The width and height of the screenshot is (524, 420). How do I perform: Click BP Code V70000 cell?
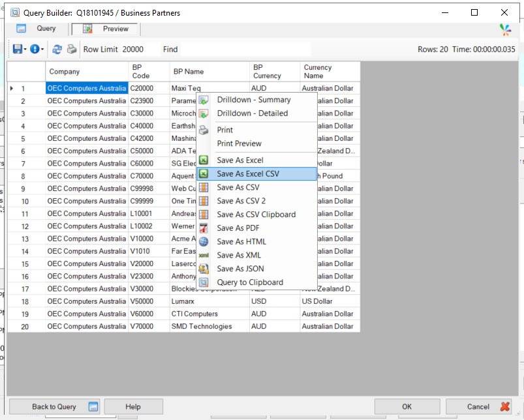(149, 327)
